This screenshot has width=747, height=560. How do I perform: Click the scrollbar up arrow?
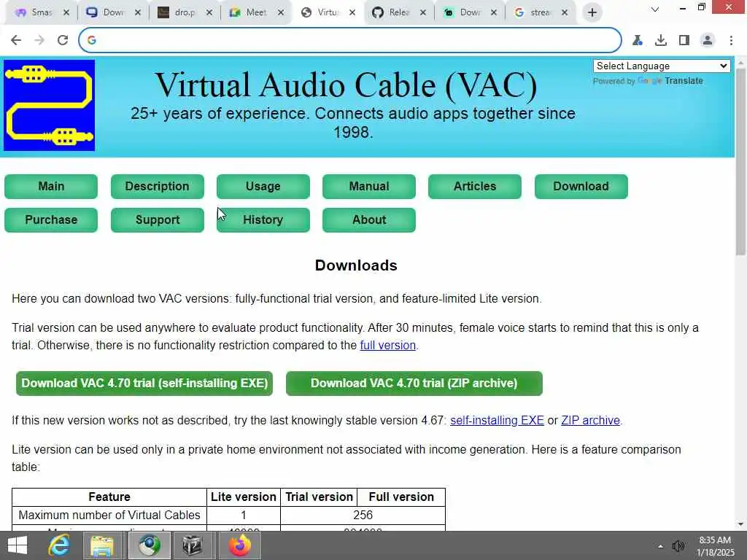pos(741,63)
